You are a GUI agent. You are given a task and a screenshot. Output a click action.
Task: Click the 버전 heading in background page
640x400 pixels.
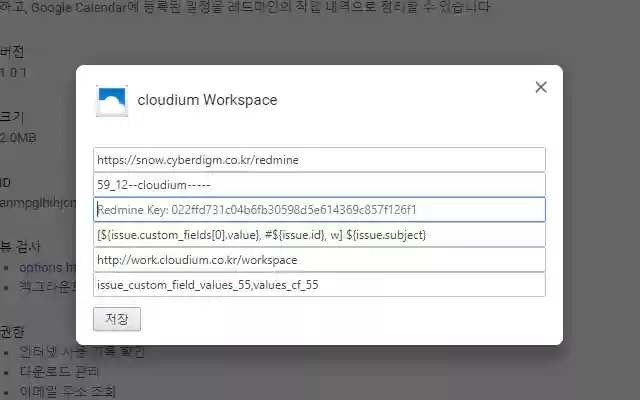pyautogui.click(x=12, y=52)
